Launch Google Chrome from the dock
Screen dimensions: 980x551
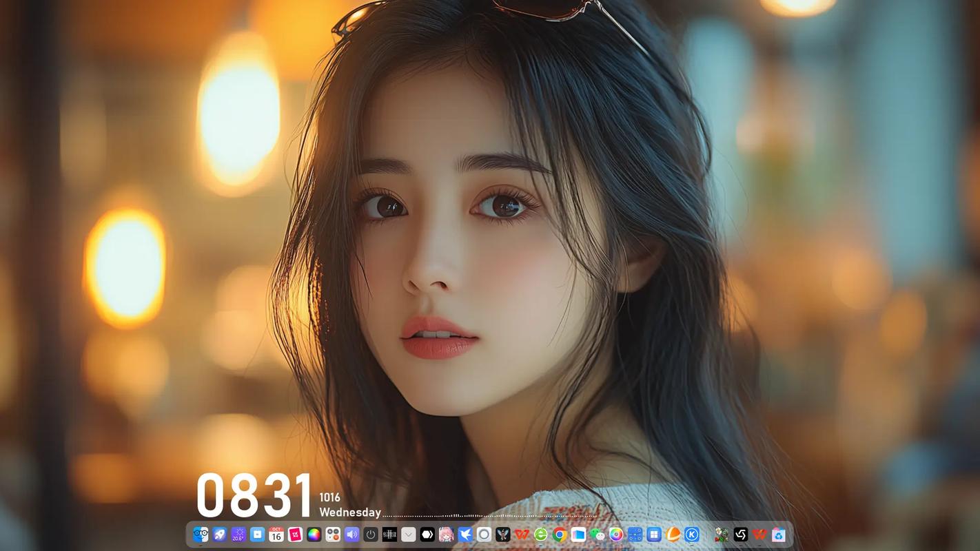pyautogui.click(x=560, y=534)
